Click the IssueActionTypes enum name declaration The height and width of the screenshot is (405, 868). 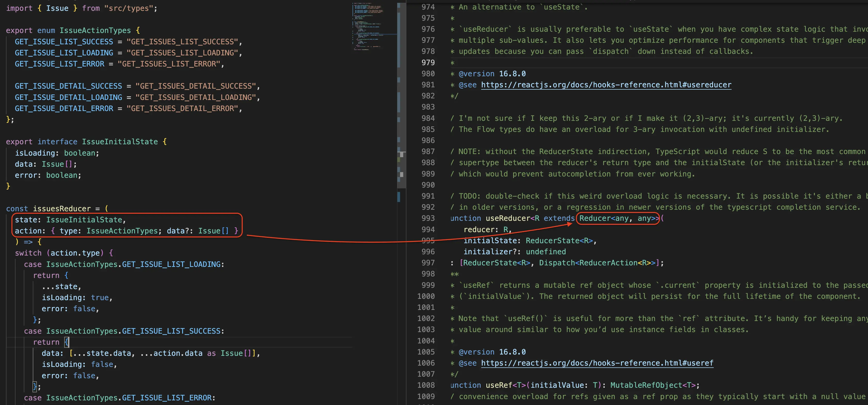point(95,30)
